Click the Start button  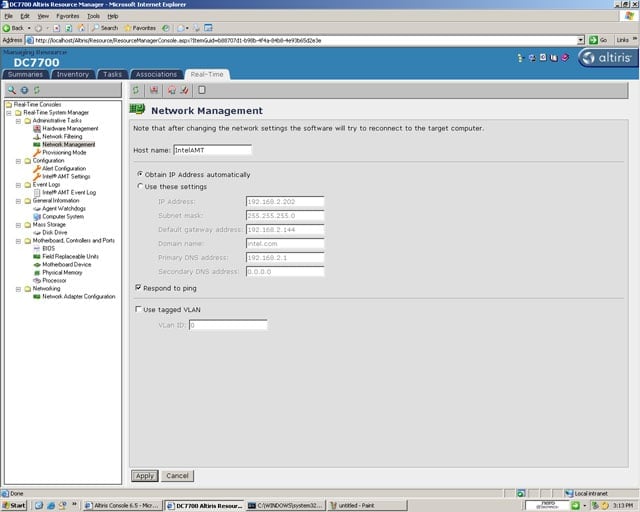coord(14,505)
